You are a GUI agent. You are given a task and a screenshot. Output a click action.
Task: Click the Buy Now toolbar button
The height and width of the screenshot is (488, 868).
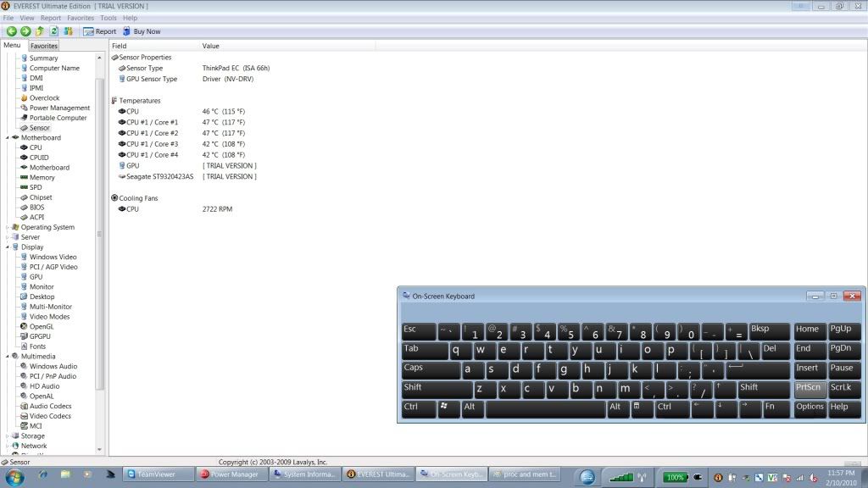pyautogui.click(x=142, y=31)
